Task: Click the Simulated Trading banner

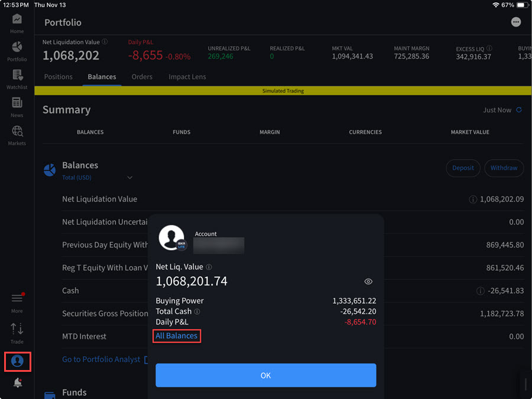Action: [x=283, y=90]
